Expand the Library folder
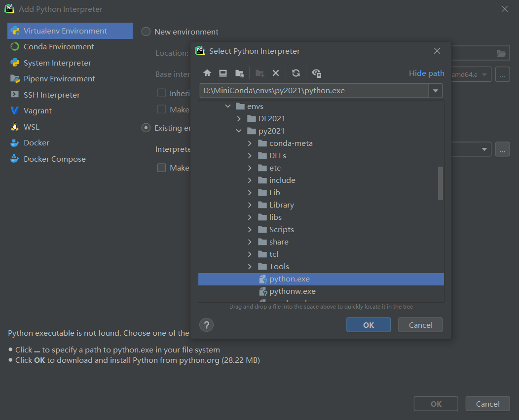Viewport: 519px width, 420px height. pos(250,205)
